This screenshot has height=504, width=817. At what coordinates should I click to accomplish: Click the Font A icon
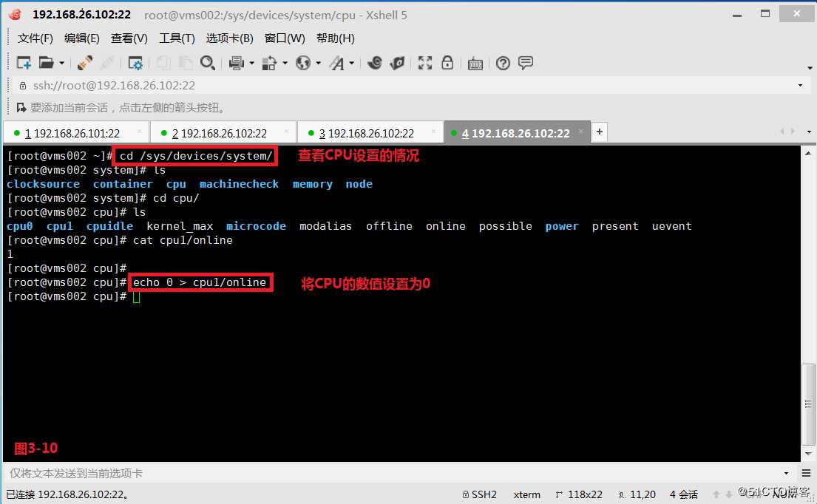point(337,63)
